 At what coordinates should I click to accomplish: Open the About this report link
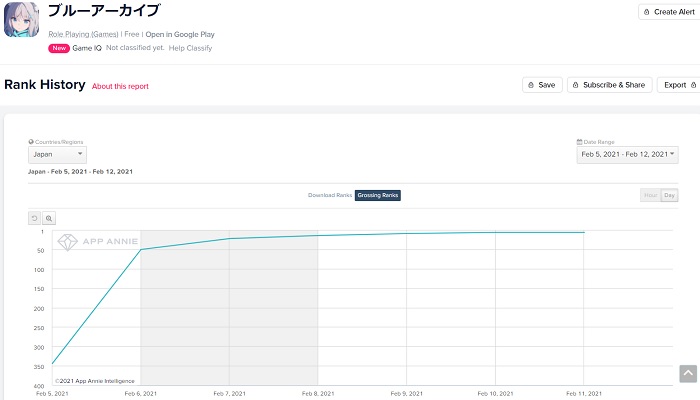tap(120, 86)
